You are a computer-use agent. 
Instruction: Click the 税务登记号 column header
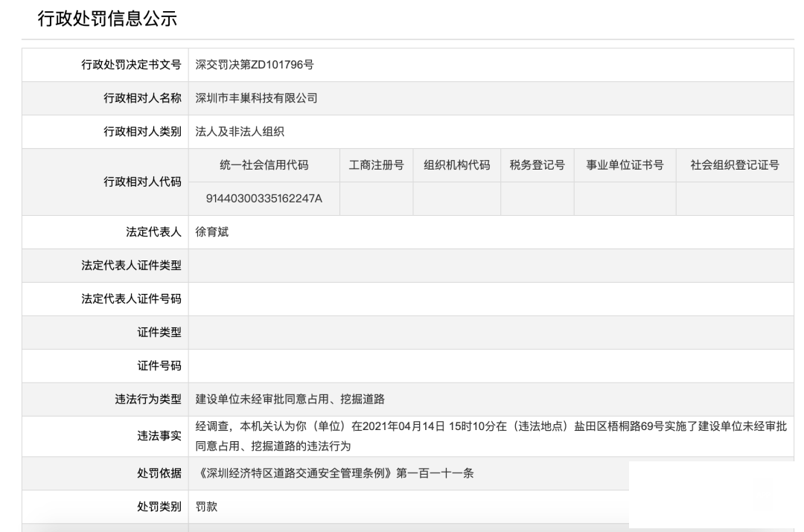[537, 165]
